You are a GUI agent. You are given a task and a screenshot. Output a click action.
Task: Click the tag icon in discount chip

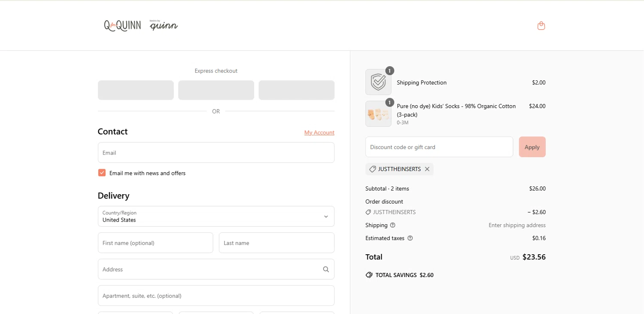tap(373, 169)
